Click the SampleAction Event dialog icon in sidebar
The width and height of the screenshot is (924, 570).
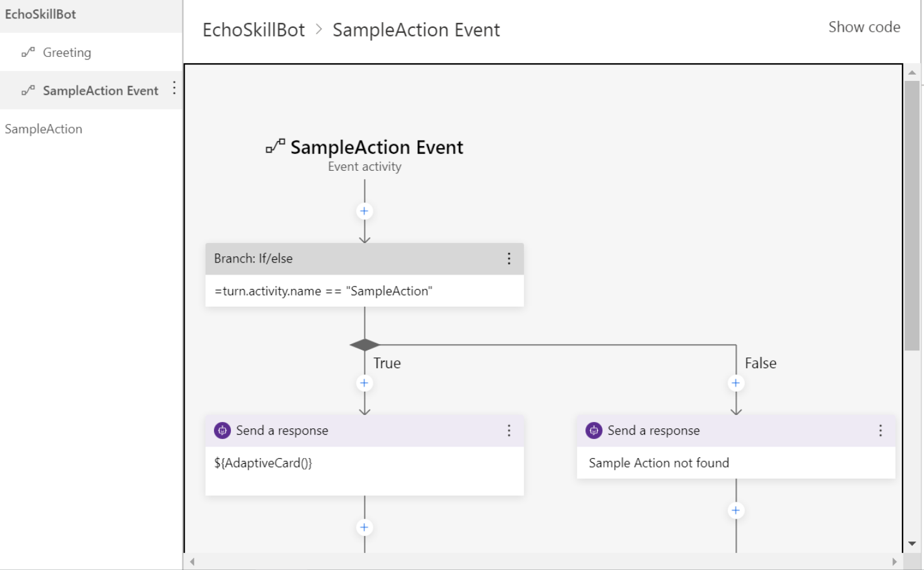point(28,90)
